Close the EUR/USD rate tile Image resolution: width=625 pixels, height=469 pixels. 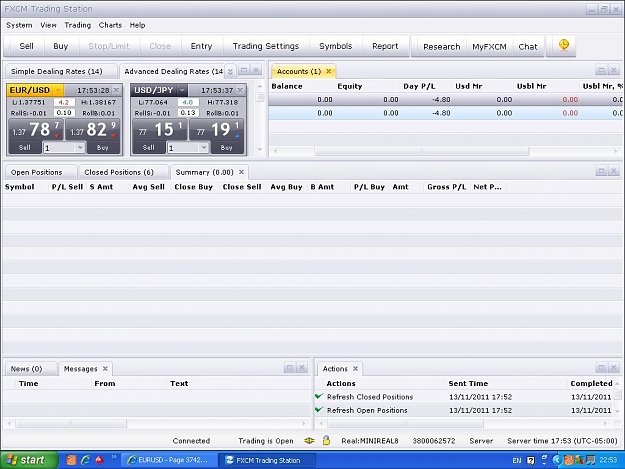pos(116,90)
